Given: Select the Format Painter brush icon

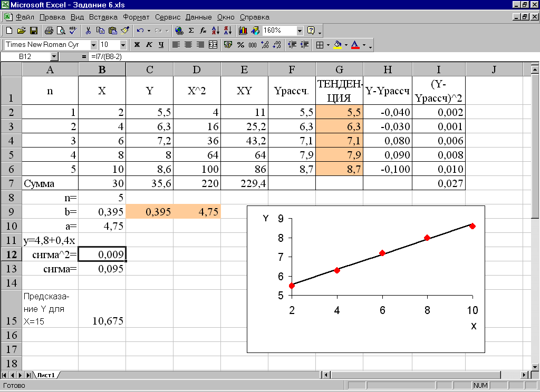Looking at the screenshot, I should (x=125, y=31).
